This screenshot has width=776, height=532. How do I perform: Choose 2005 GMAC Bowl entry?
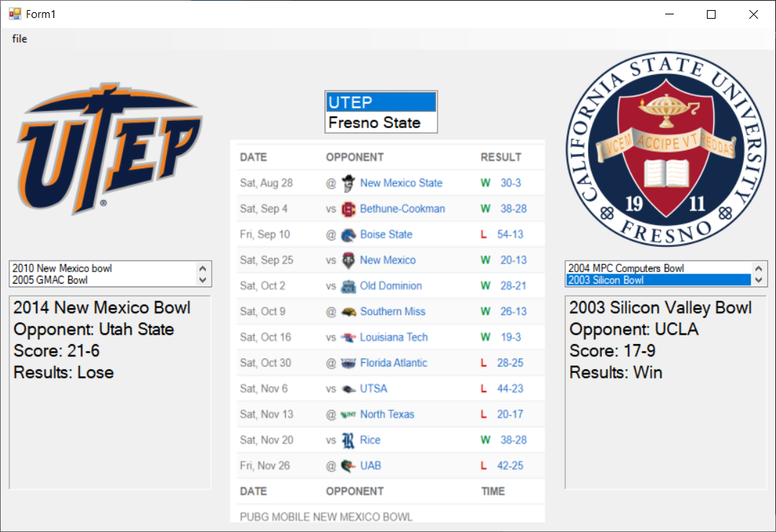coord(50,280)
